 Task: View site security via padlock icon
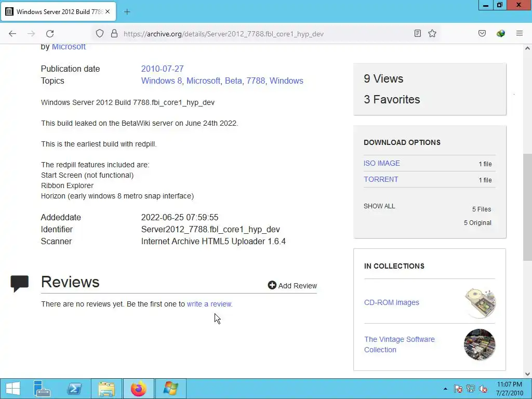click(114, 34)
